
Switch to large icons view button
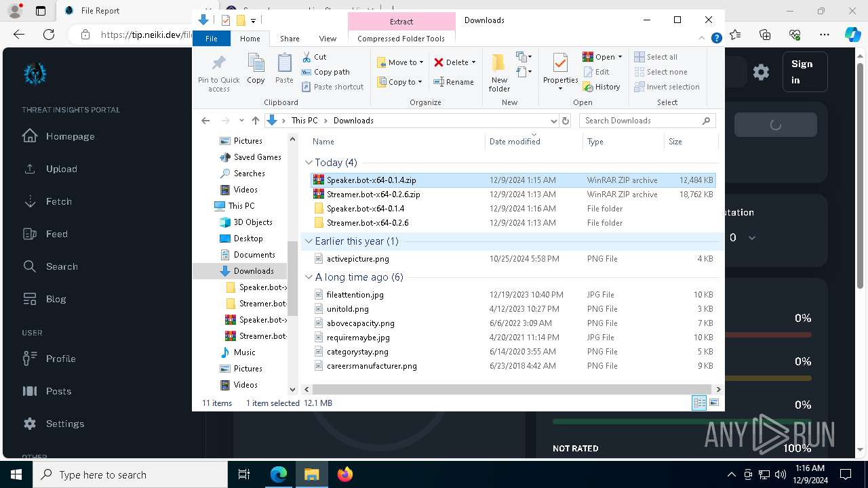click(714, 403)
